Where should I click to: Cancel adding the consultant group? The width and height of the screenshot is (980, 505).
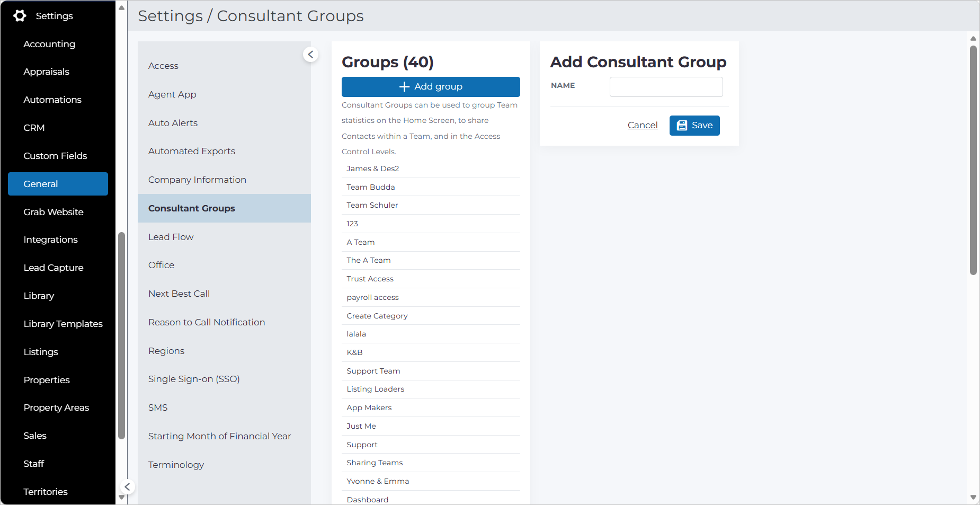643,125
